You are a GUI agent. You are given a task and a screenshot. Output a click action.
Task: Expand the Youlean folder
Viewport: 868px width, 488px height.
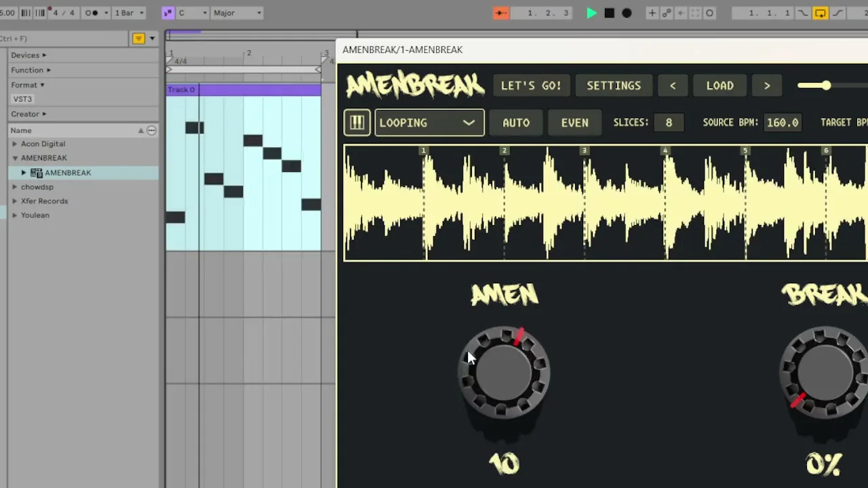click(14, 215)
